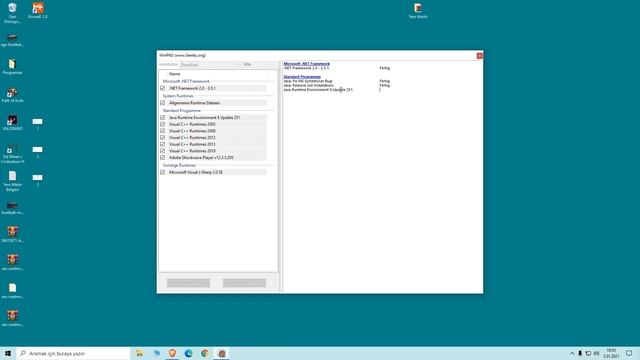Open the Recycle Bin desktop icon
Image resolution: width=640 pixels, height=360 pixels.
pos(12,12)
